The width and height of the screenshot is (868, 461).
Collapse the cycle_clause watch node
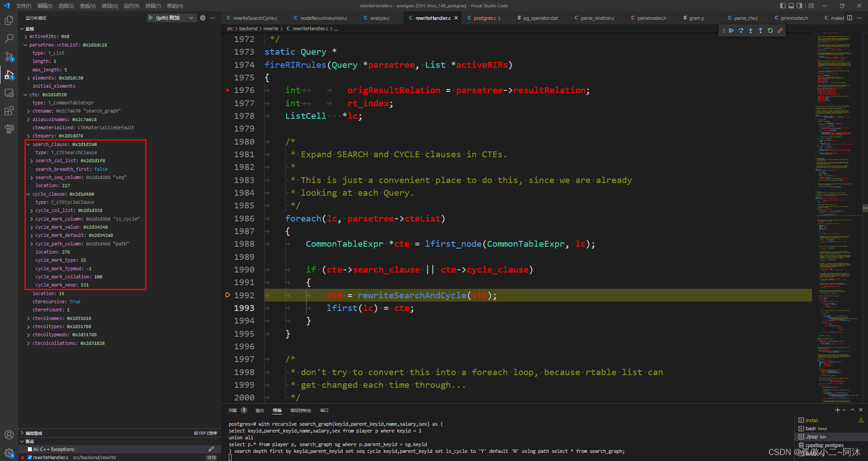[28, 194]
